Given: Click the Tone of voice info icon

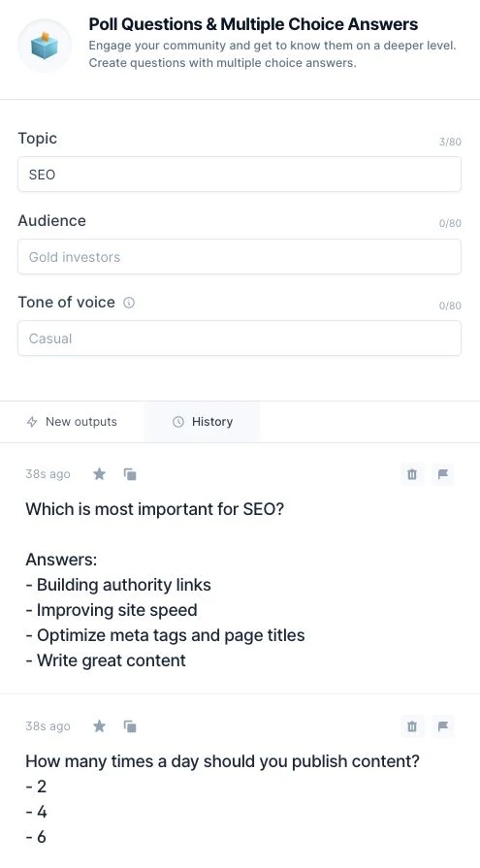Looking at the screenshot, I should coord(129,303).
